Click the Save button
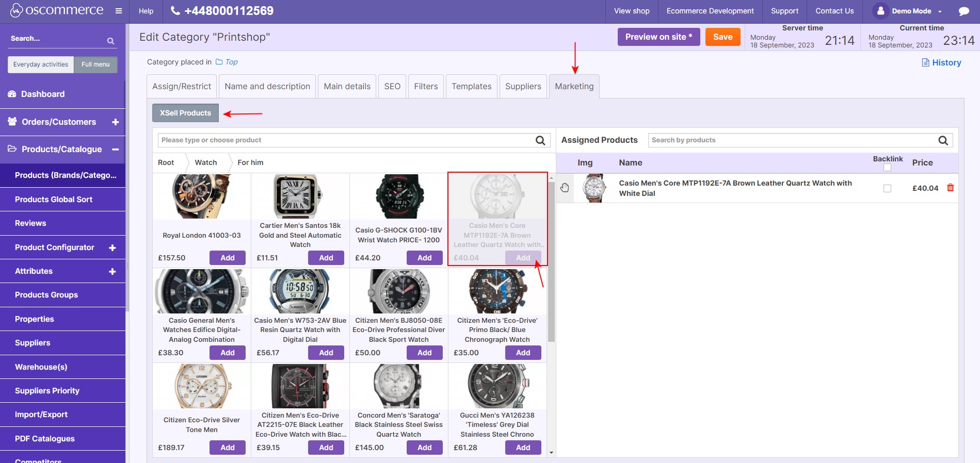The image size is (980, 463). click(x=722, y=37)
